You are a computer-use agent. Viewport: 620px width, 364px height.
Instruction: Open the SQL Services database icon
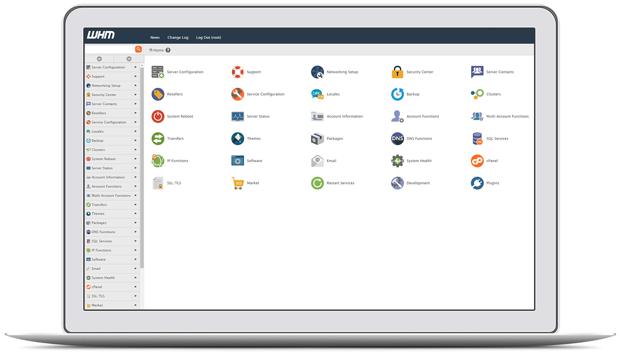tap(477, 139)
